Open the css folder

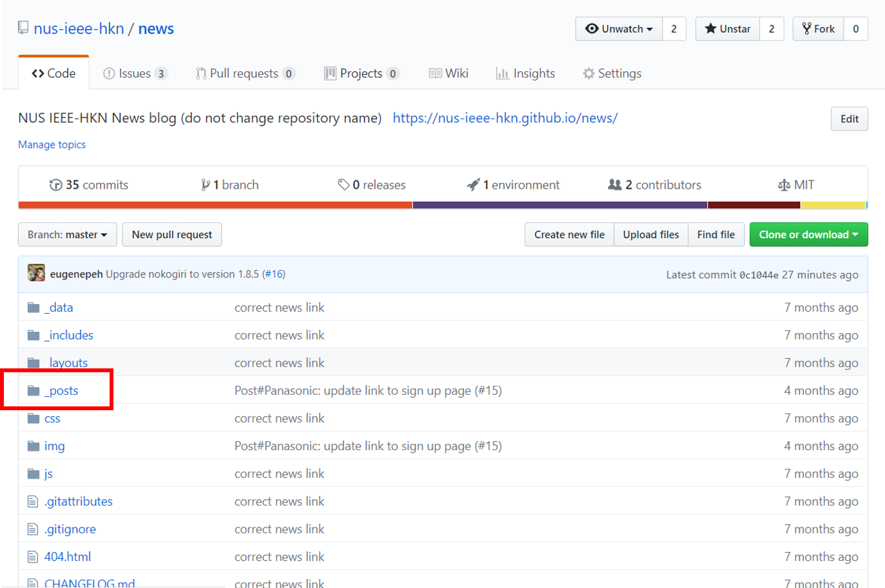[52, 418]
